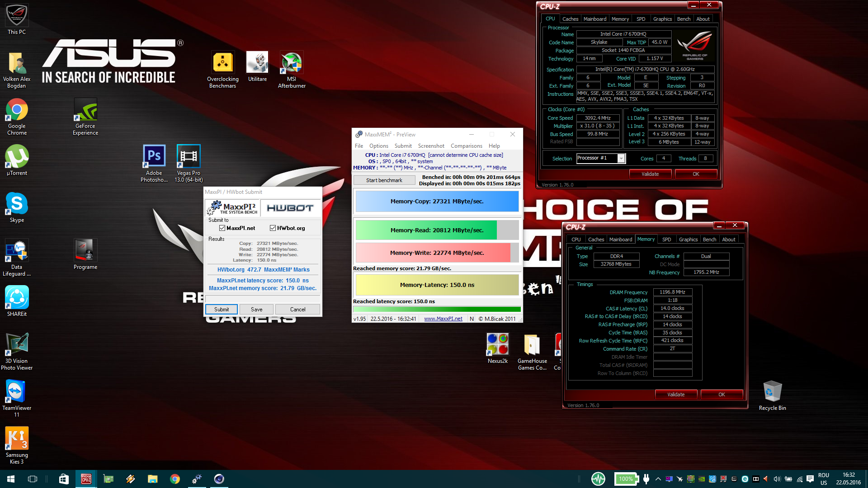Click the battery 100% indicator in tray

(626, 479)
